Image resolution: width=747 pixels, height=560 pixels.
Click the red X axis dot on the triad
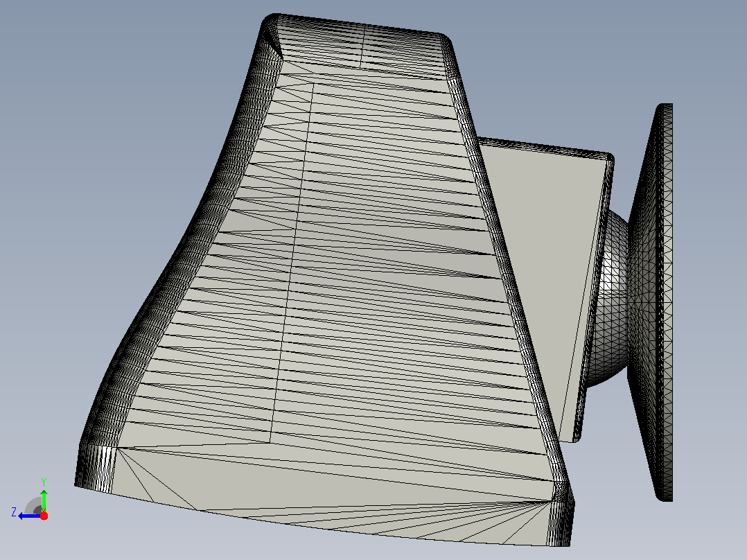44,516
